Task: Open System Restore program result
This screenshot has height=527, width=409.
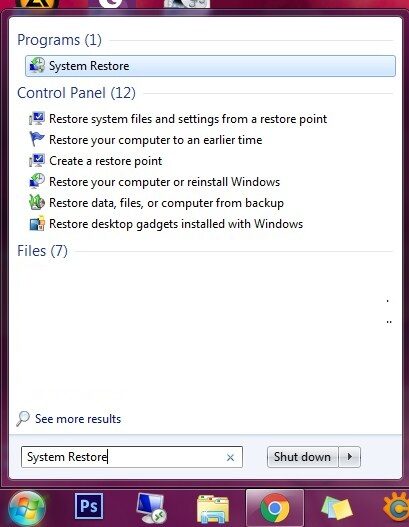Action: [210, 66]
